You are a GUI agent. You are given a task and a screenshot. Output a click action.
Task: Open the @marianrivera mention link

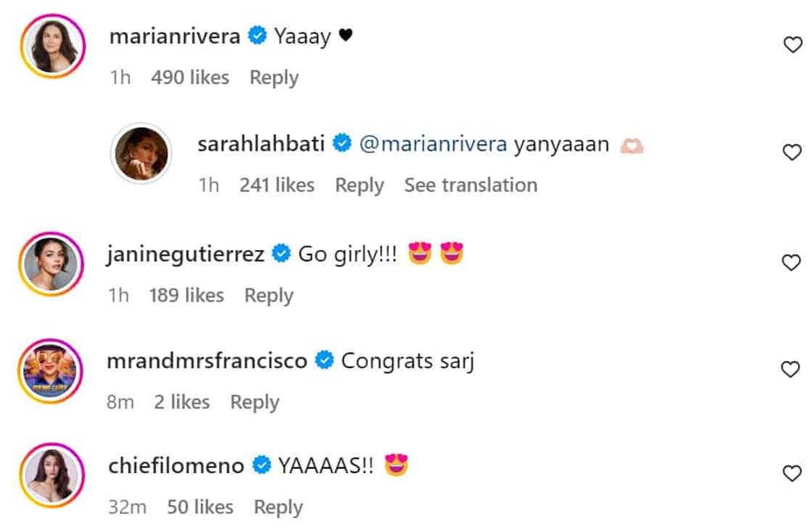[433, 144]
